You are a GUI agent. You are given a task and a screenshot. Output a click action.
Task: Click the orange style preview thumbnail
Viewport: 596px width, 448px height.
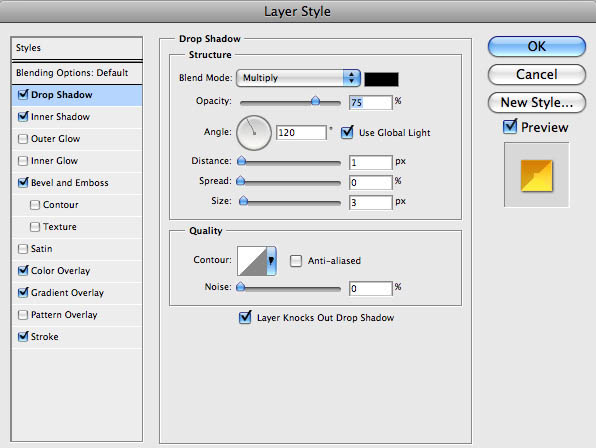pos(536,175)
